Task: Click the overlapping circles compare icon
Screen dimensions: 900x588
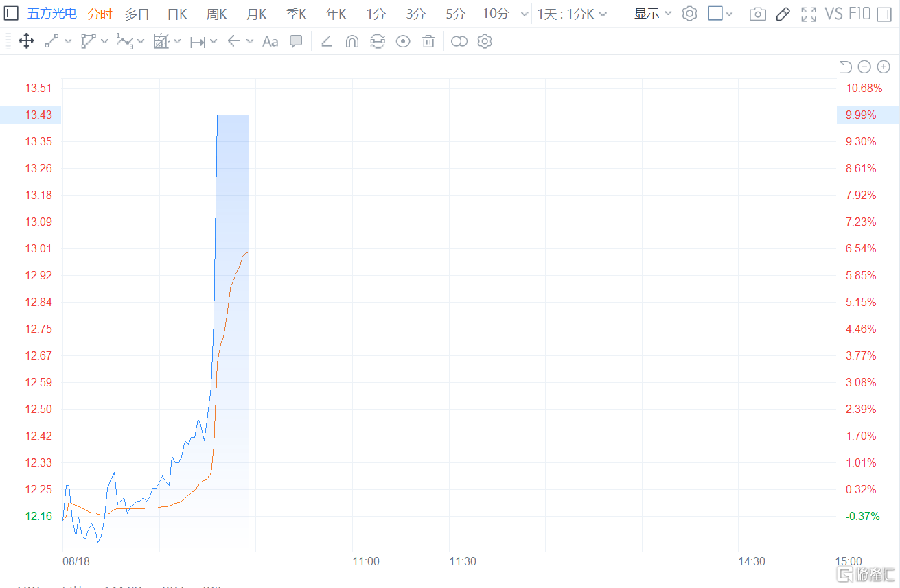Action: pos(459,42)
